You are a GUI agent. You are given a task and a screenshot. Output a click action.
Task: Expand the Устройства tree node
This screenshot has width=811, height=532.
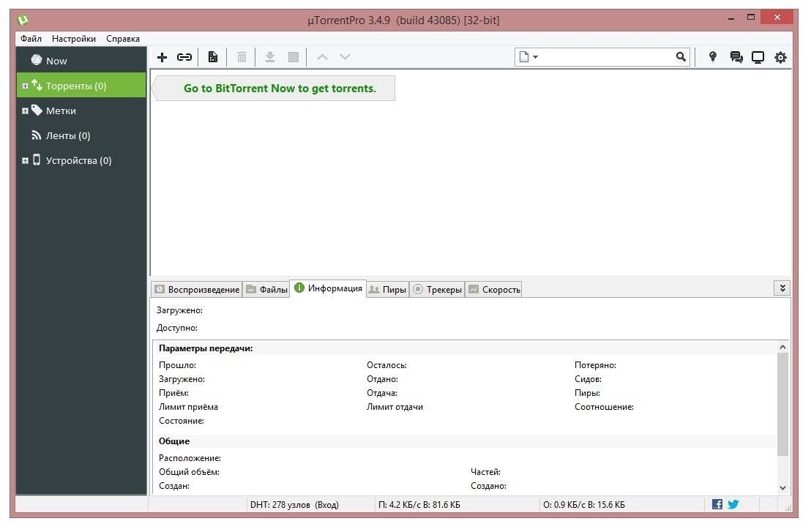(x=25, y=160)
